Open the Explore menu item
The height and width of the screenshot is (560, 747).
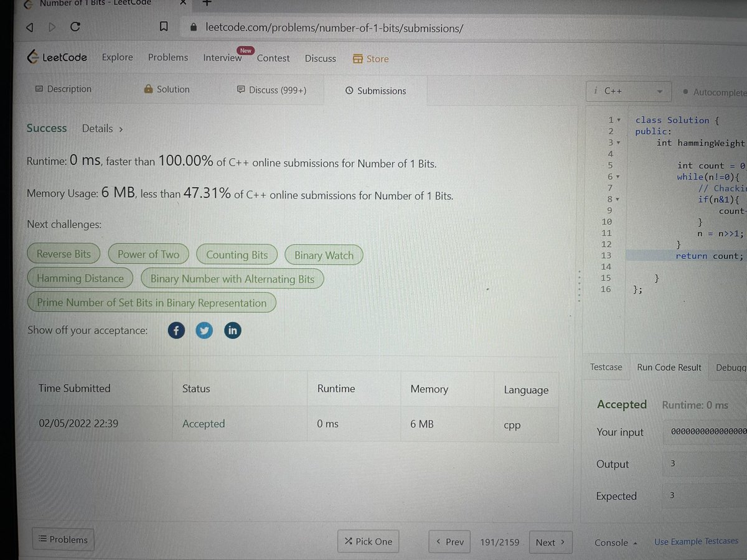117,57
